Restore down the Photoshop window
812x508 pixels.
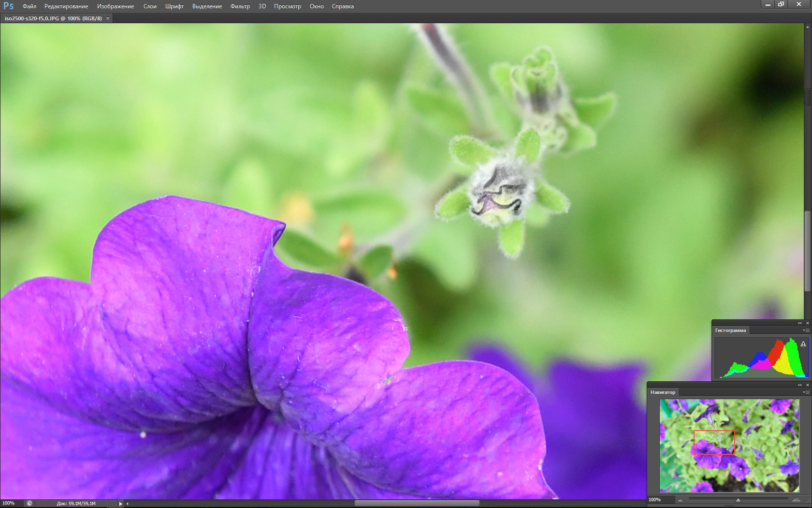[781, 4]
